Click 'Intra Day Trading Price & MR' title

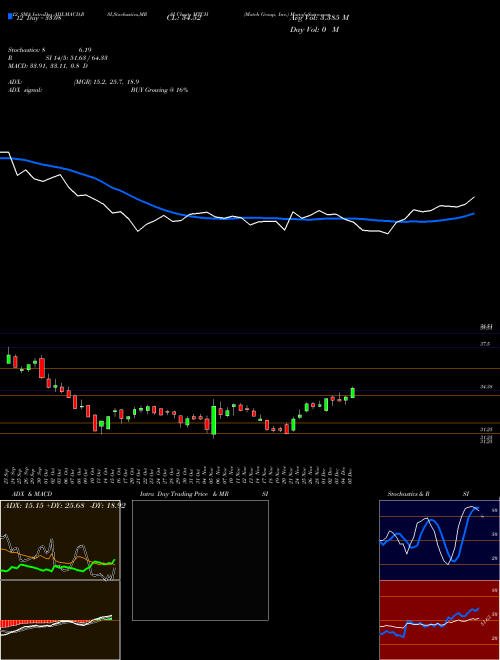[x=184, y=494]
